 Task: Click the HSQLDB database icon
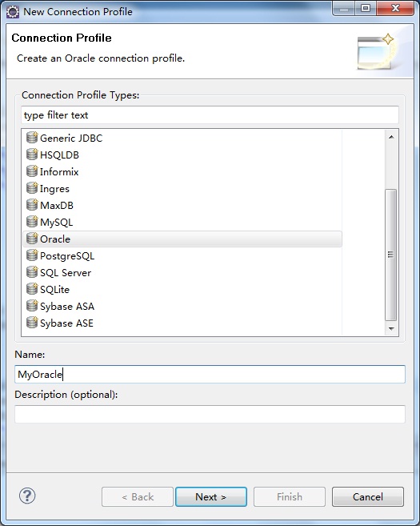pyautogui.click(x=32, y=154)
